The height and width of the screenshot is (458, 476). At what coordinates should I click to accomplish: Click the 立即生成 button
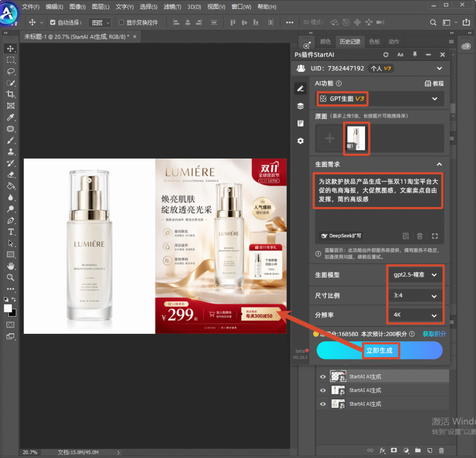point(379,351)
